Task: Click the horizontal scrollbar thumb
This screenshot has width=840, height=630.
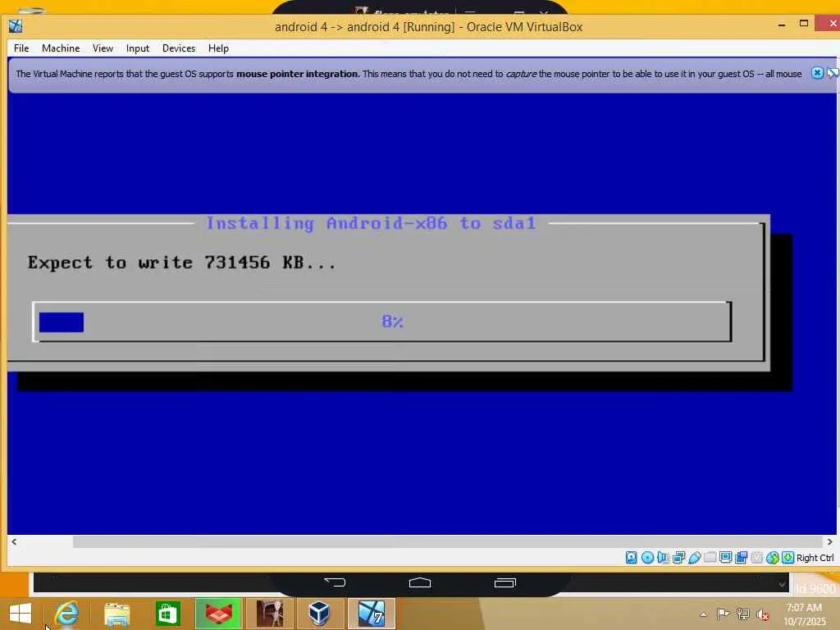Action: pos(447,541)
